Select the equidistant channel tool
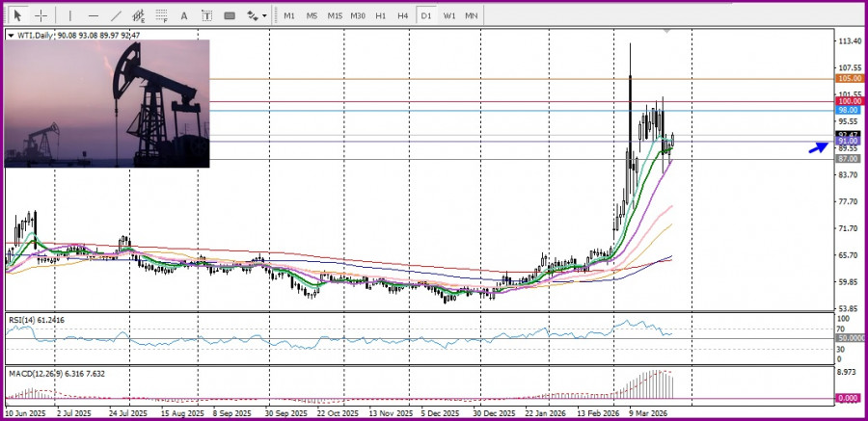Viewport: 868px width, 421px height. 139,15
